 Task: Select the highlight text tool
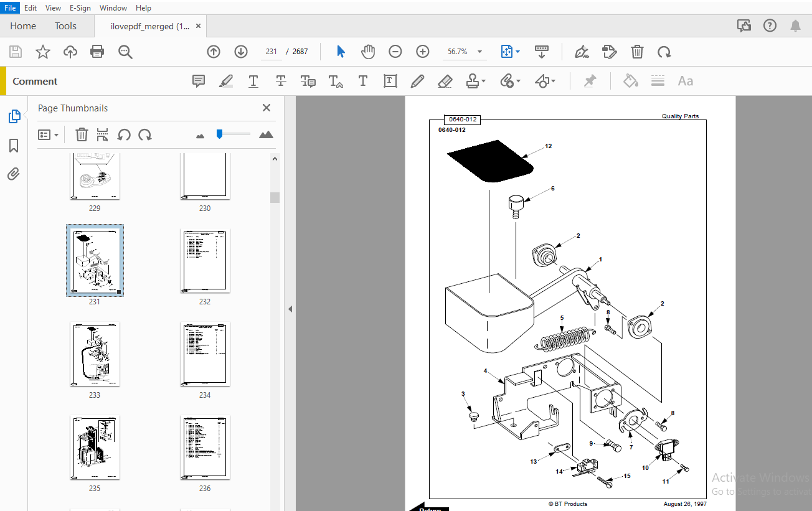coord(226,81)
